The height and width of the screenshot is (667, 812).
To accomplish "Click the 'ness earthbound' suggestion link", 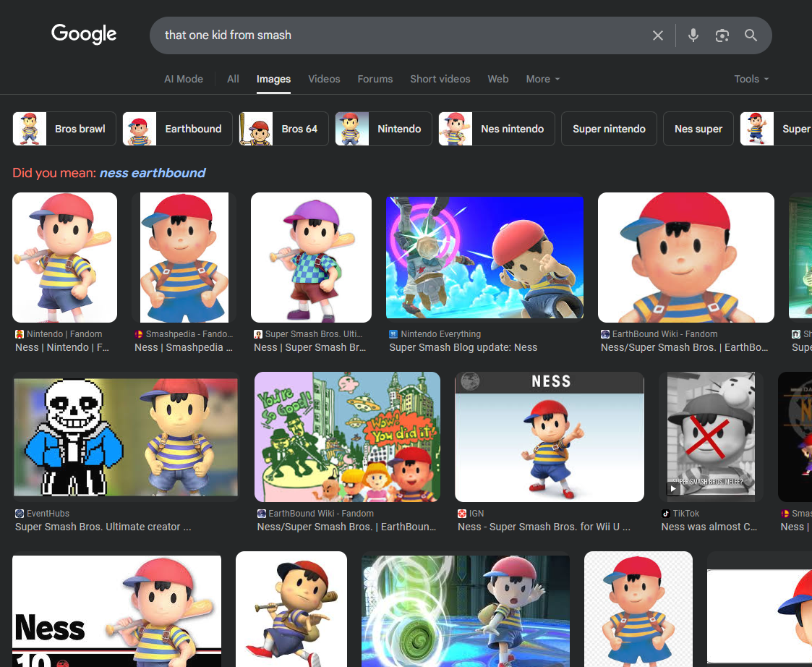I will pyautogui.click(x=153, y=173).
